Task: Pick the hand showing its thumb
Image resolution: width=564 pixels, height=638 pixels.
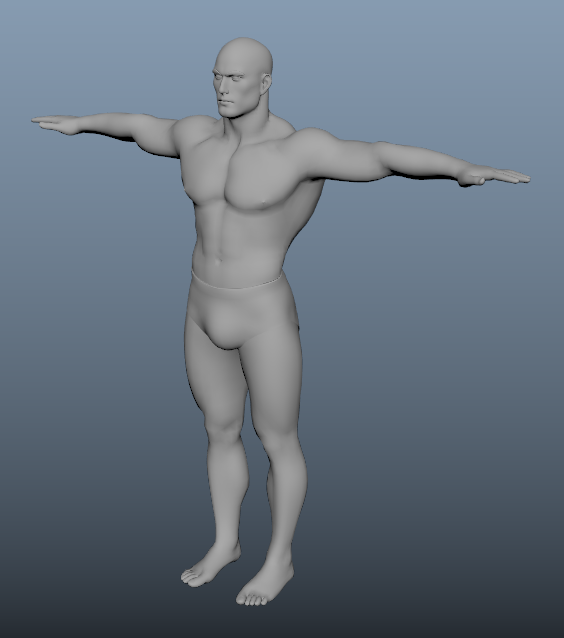Action: point(494,177)
